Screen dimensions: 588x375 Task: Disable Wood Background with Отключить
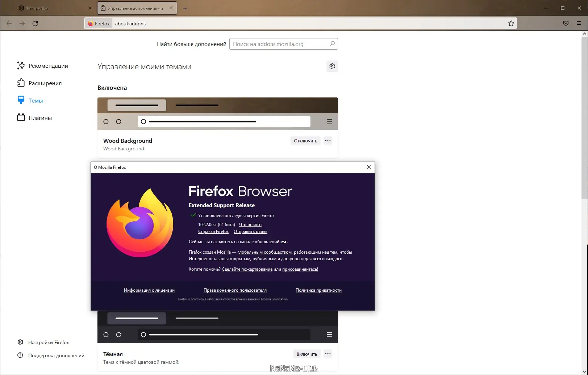coord(305,141)
